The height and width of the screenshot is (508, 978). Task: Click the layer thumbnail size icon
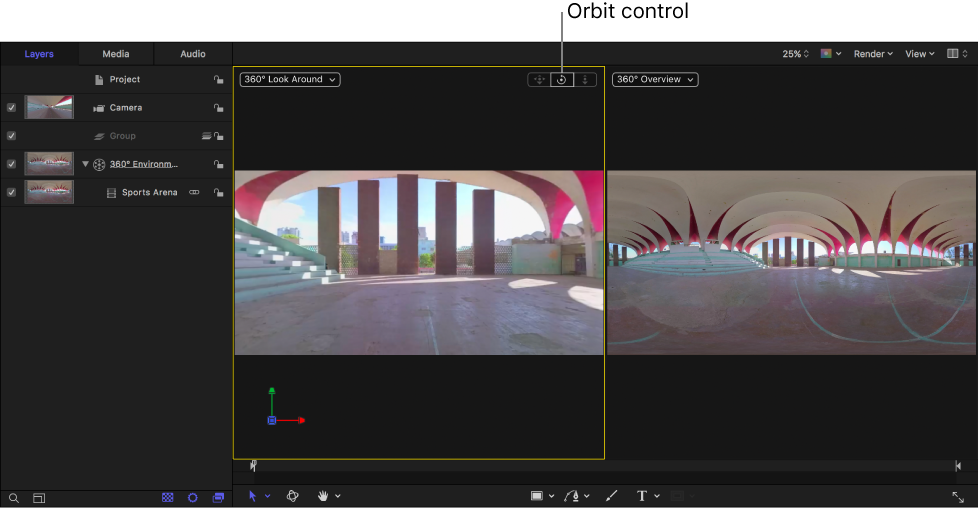click(x=39, y=498)
